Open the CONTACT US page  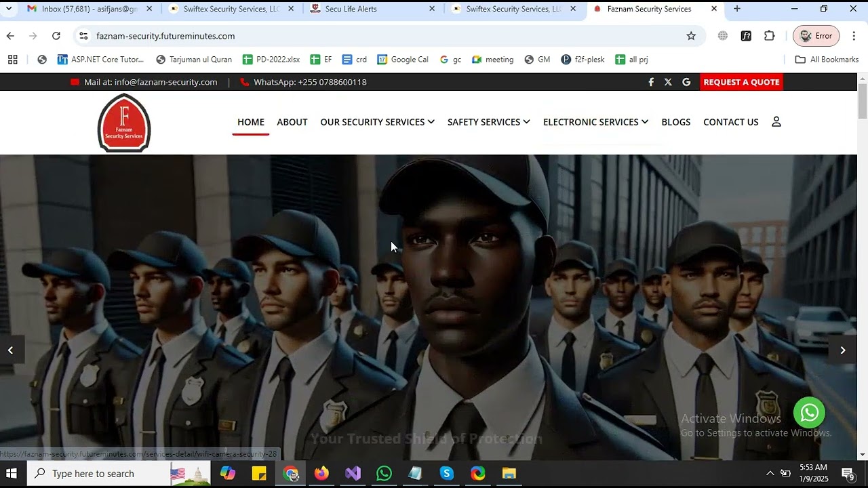(731, 122)
